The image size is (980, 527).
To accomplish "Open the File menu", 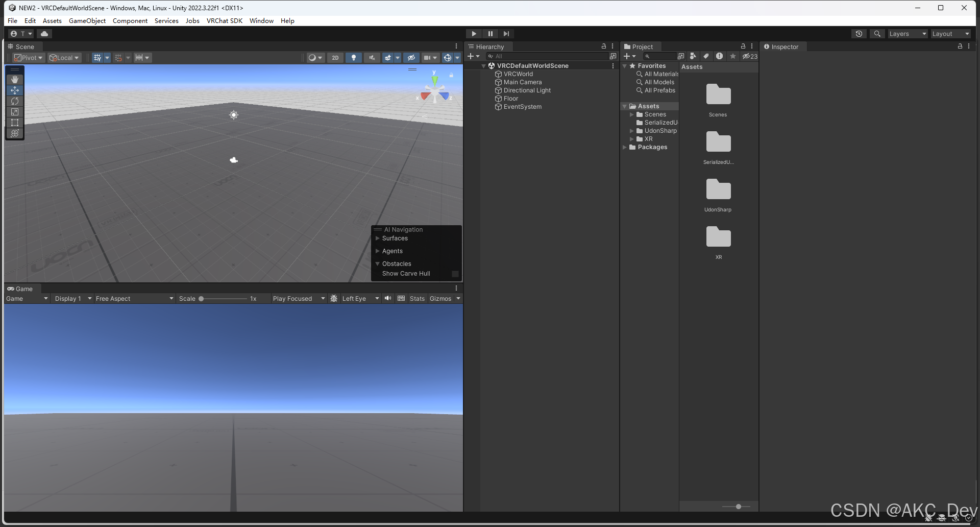I will pos(13,21).
